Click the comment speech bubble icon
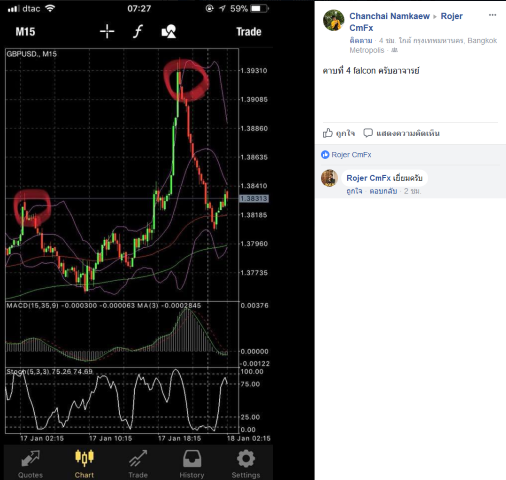506x480 pixels. pos(368,133)
